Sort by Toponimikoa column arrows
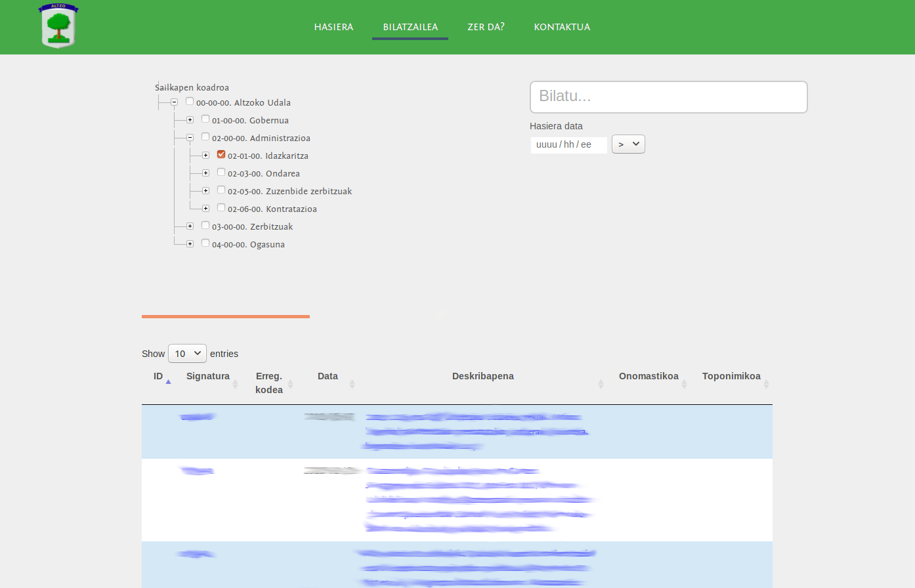 [x=766, y=384]
